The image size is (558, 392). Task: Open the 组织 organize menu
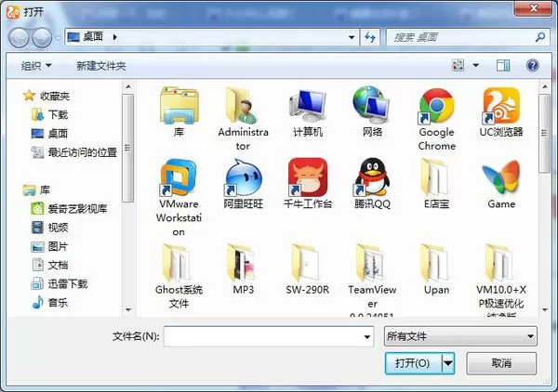tap(36, 66)
